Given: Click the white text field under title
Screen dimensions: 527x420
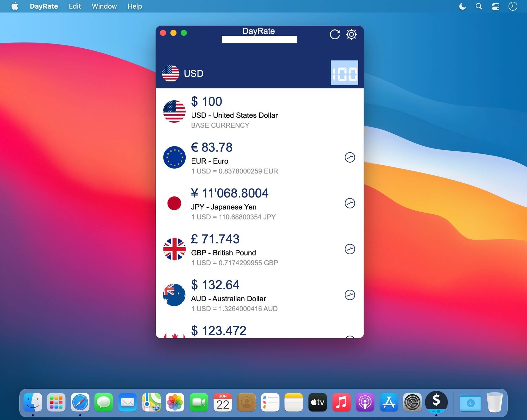Looking at the screenshot, I should tap(259, 39).
